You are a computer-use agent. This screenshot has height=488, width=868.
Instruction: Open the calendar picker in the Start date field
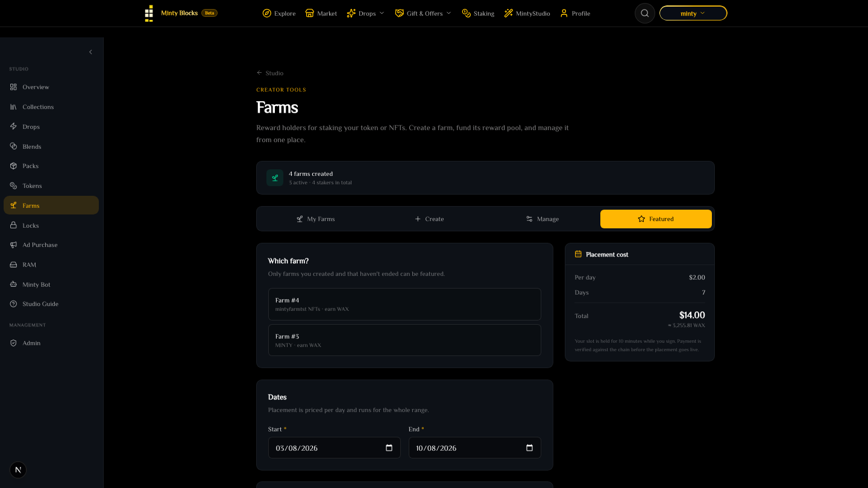coord(389,448)
